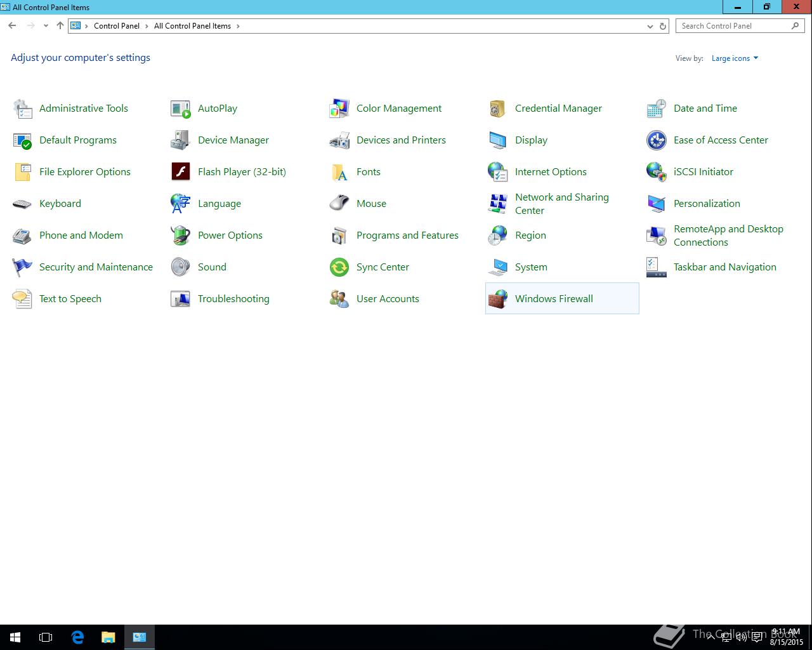Open the Internet Options globe icon
Screen dimensions: 812x650
(x=498, y=172)
